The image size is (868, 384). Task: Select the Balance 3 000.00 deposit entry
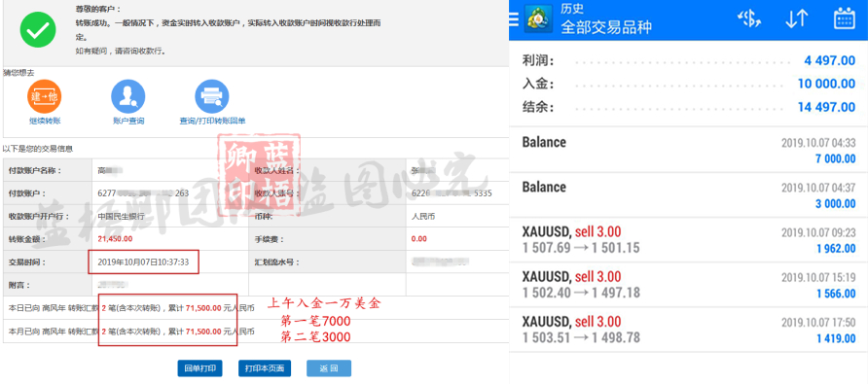pyautogui.click(x=689, y=194)
